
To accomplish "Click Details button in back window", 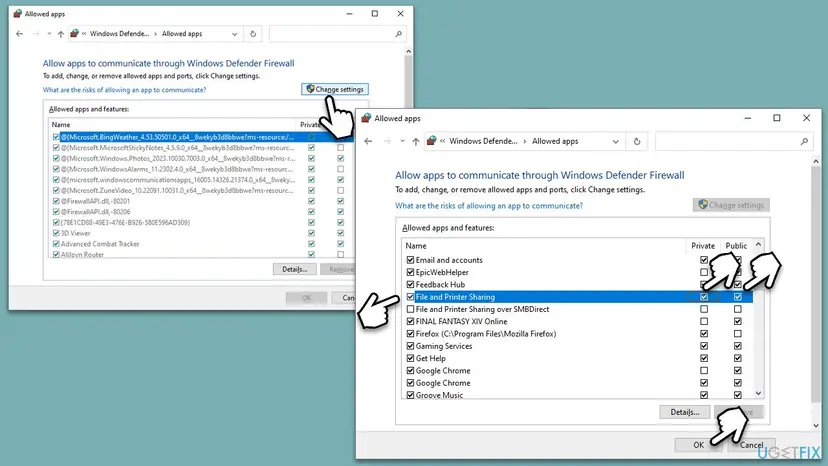I will (294, 269).
